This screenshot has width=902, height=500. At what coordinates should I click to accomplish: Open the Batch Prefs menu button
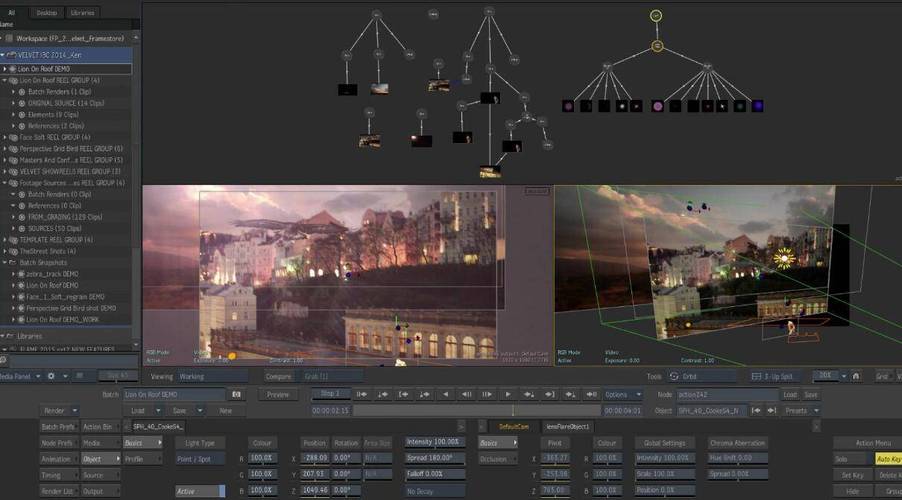point(58,427)
